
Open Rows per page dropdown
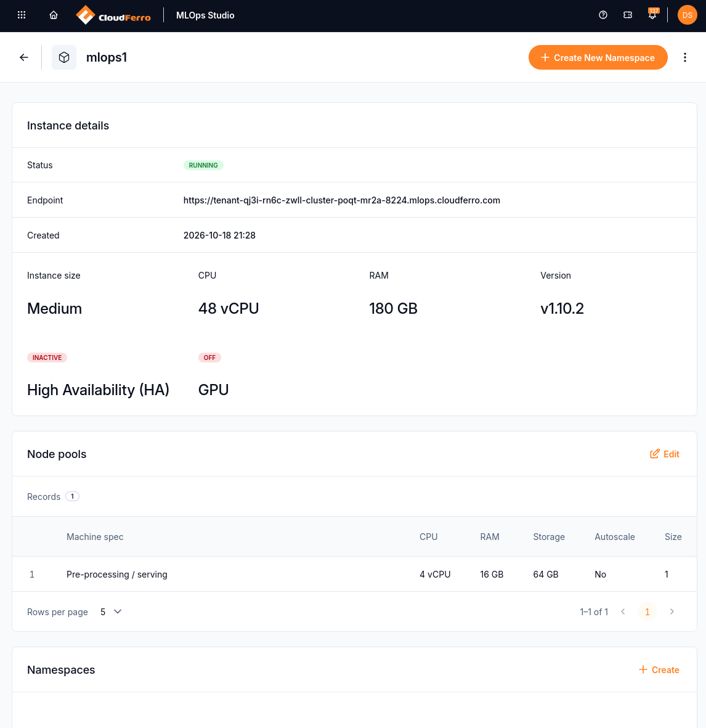tap(111, 612)
